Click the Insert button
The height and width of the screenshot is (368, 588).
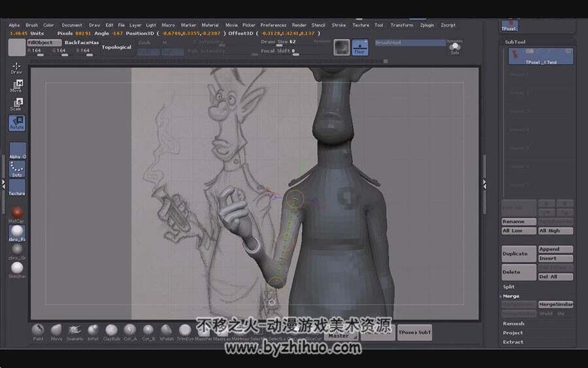point(556,258)
